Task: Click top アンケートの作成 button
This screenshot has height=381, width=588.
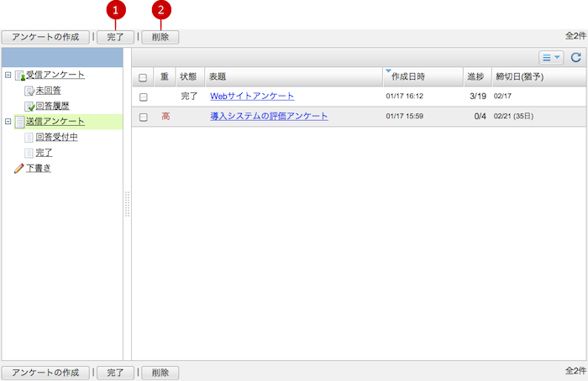Action: pos(45,37)
